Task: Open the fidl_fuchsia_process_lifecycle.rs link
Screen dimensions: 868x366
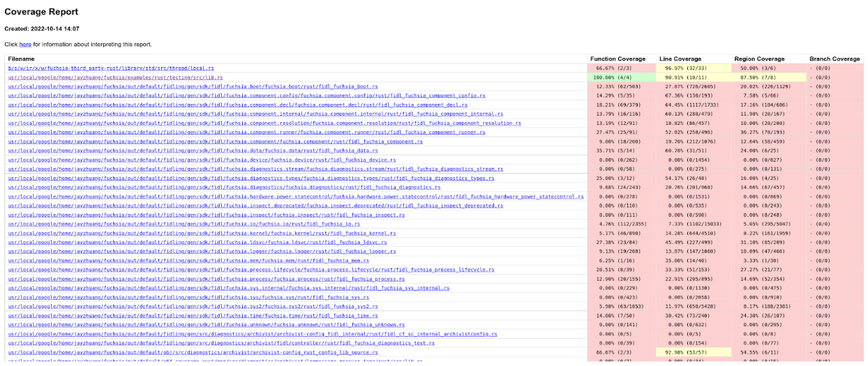Action: coord(251,270)
